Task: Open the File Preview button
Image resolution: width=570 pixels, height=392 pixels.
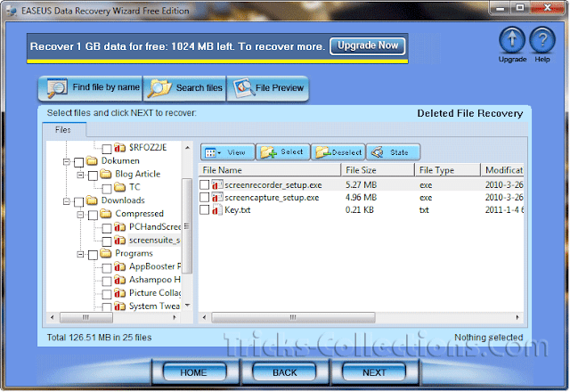Action: pyautogui.click(x=268, y=88)
